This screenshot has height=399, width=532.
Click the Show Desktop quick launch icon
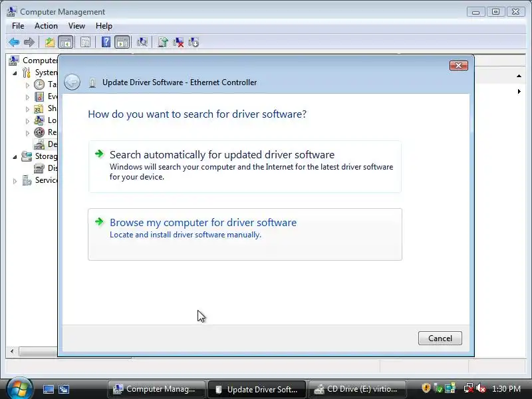click(x=48, y=389)
